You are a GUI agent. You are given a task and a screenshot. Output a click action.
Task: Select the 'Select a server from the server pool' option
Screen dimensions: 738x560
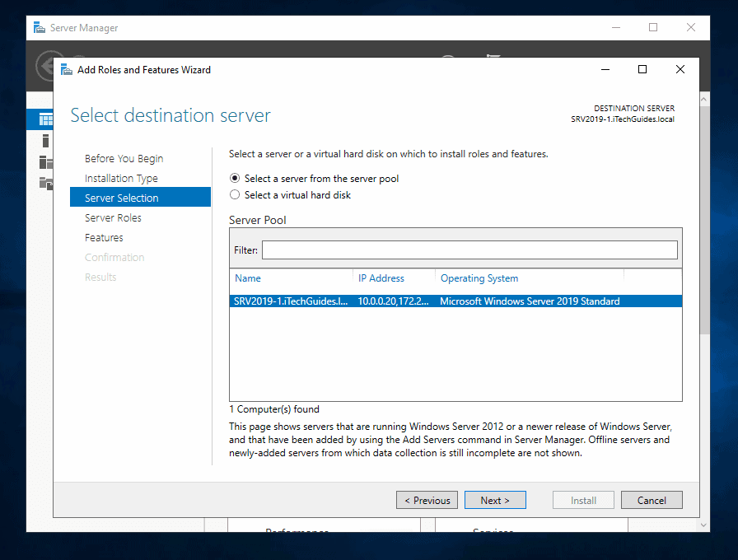pyautogui.click(x=234, y=179)
